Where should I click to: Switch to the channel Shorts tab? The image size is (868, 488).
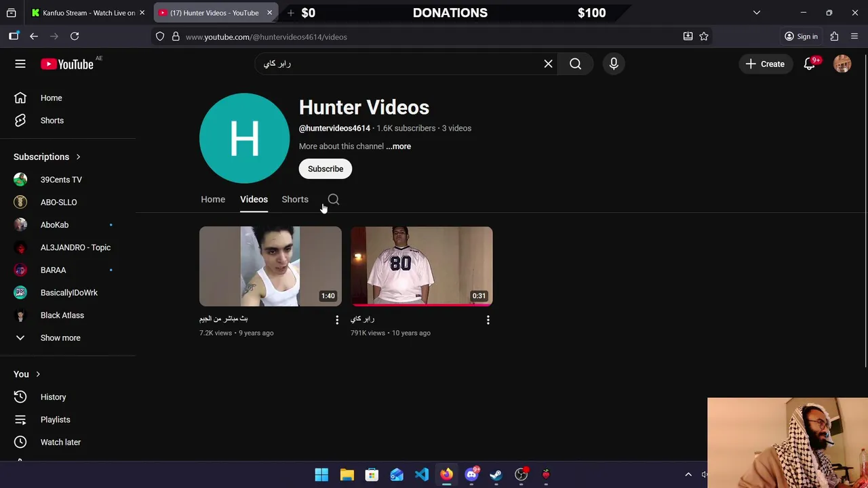pos(295,199)
